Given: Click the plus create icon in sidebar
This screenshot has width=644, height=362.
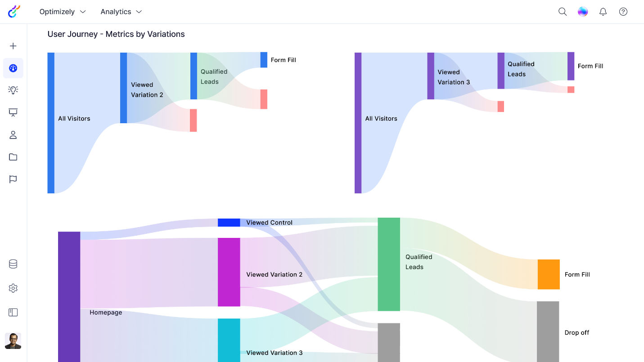Looking at the screenshot, I should (x=13, y=46).
